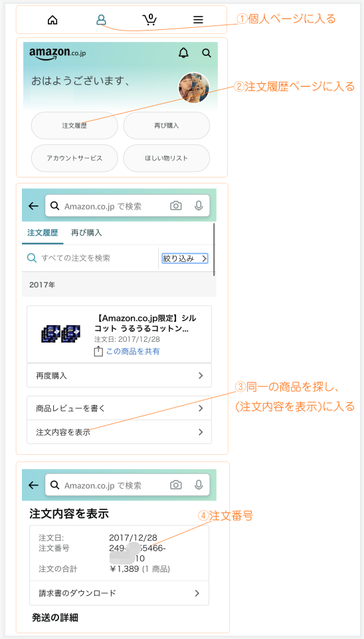Expand the 再度購入 row chevron
The width and height of the screenshot is (364, 639).
point(201,376)
